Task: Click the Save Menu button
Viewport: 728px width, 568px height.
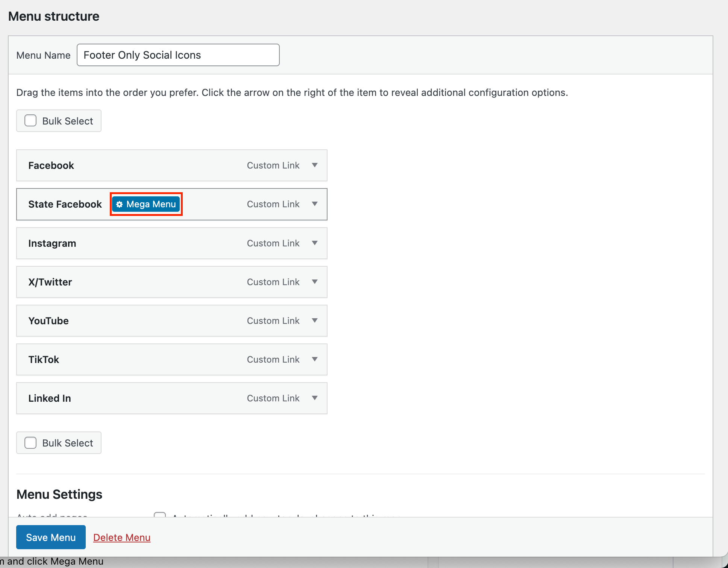Action: pyautogui.click(x=51, y=537)
